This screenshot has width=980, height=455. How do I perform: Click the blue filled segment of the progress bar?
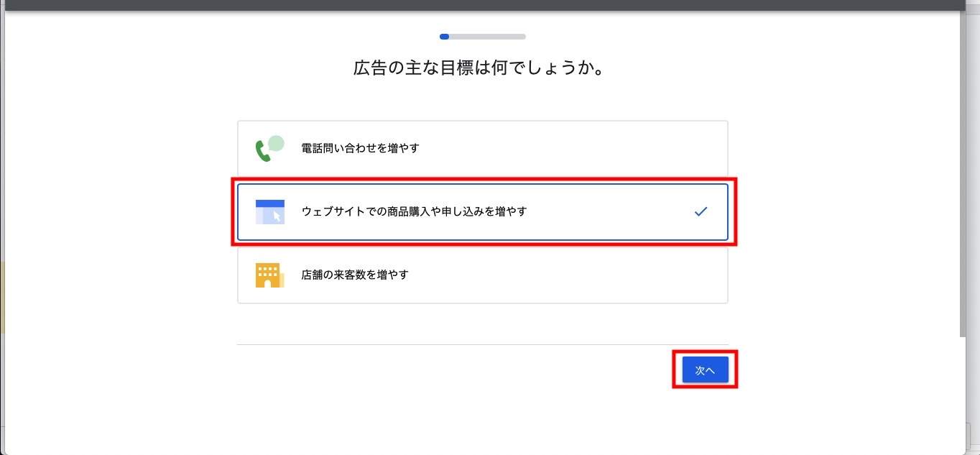445,36
